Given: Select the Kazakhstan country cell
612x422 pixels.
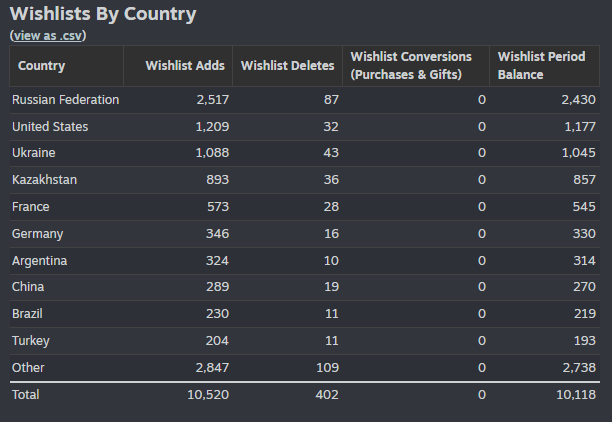Looking at the screenshot, I should click(x=44, y=180).
